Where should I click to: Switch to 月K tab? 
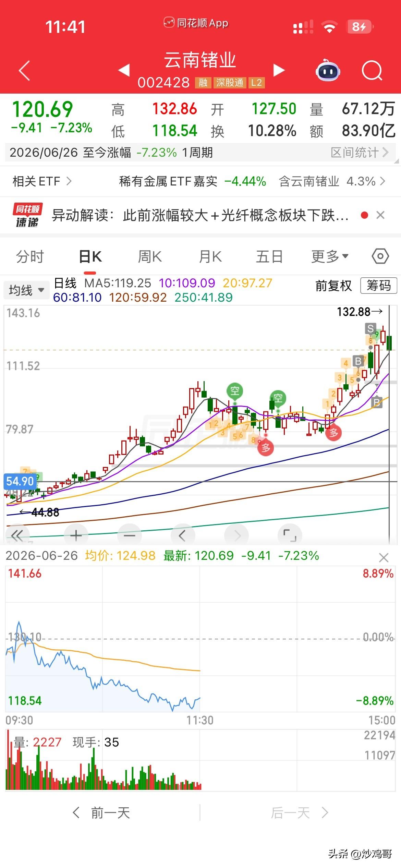click(x=210, y=256)
